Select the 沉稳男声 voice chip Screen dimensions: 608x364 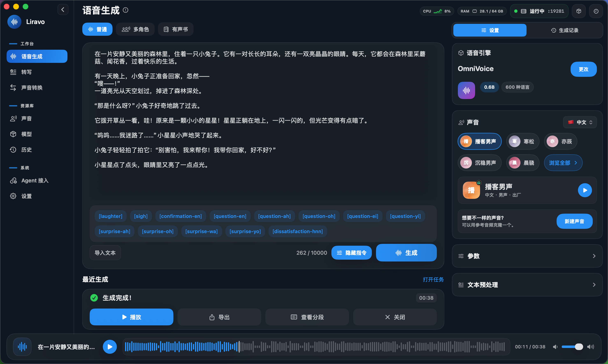click(x=479, y=163)
